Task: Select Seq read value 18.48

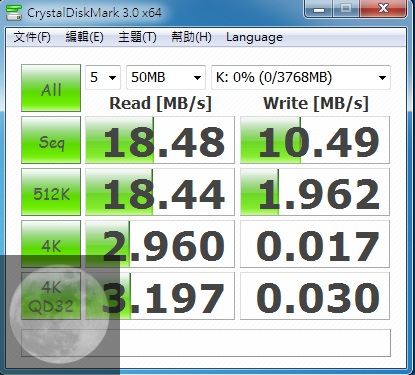Action: pos(160,140)
